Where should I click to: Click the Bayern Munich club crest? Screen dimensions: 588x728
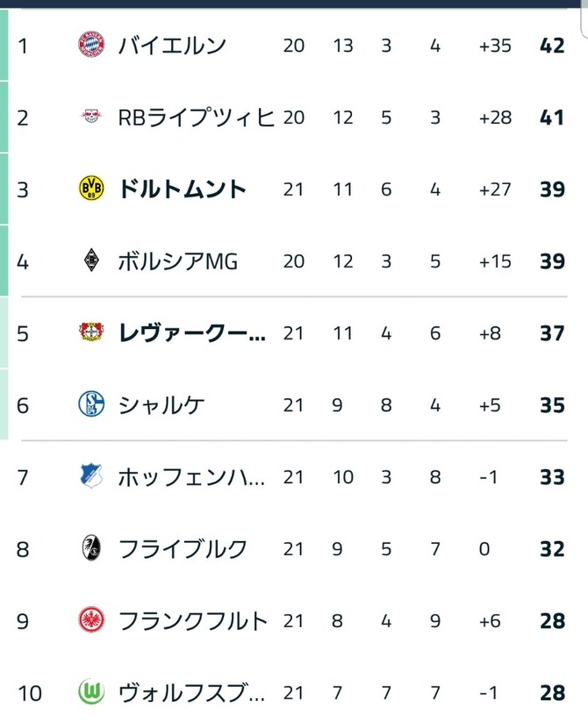click(x=91, y=45)
